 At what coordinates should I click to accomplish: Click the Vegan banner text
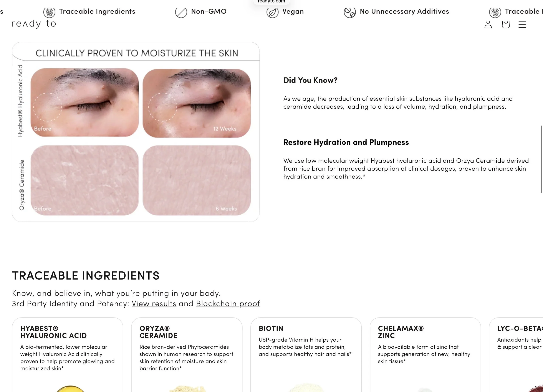[x=293, y=12]
